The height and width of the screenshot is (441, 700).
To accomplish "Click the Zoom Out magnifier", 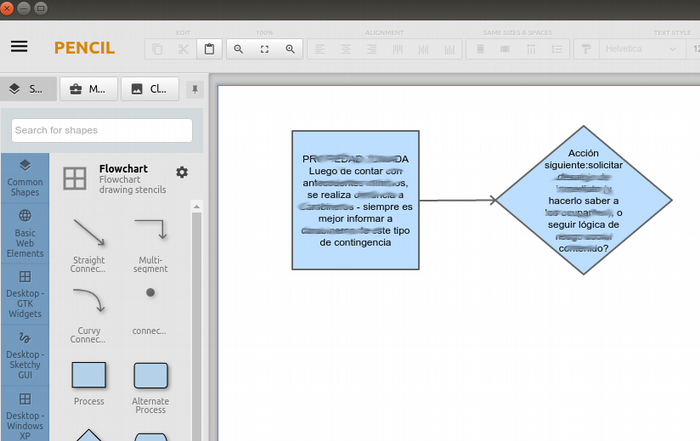I will coord(238,48).
